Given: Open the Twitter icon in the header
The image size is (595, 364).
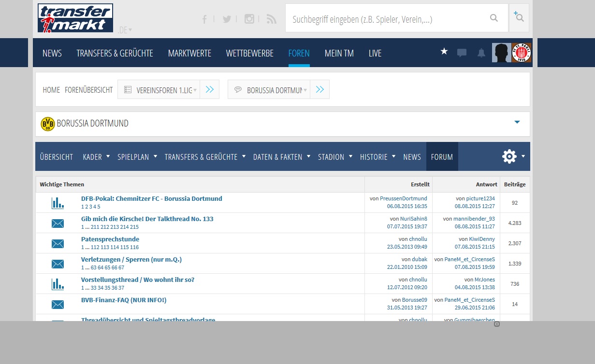Looking at the screenshot, I should (x=227, y=19).
